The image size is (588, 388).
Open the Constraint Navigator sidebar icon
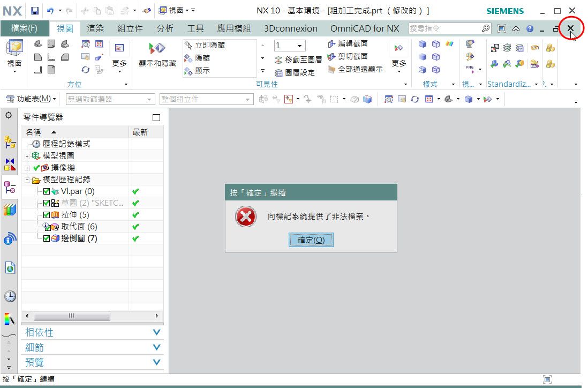[x=10, y=164]
